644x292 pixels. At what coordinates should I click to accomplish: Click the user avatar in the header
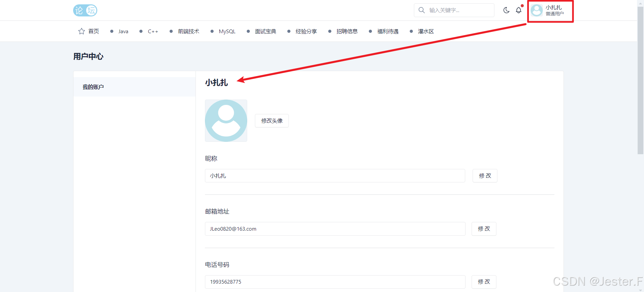[537, 10]
